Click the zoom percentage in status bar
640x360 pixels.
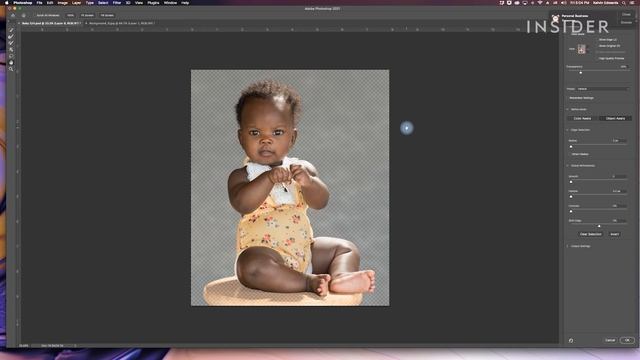(x=24, y=346)
